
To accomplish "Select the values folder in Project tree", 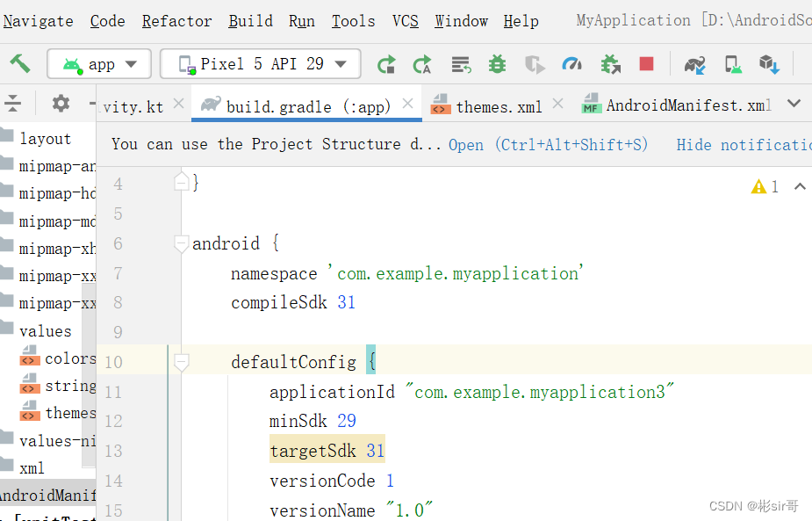I will coord(45,331).
